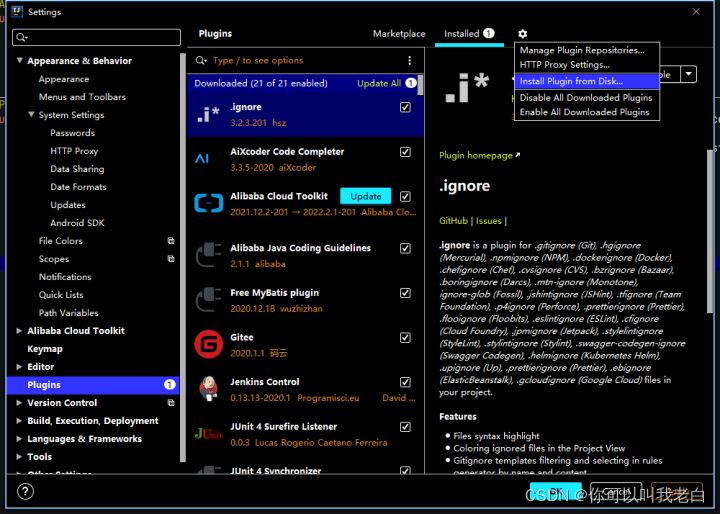This screenshot has width=720, height=514.
Task: Click the AiXcoder Code Completer plugin icon
Action: [x=203, y=158]
